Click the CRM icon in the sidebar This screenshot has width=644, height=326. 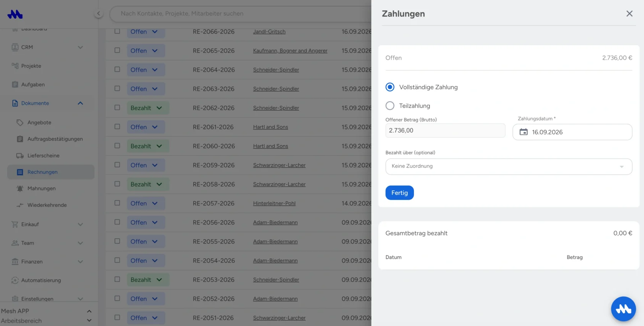pos(15,47)
